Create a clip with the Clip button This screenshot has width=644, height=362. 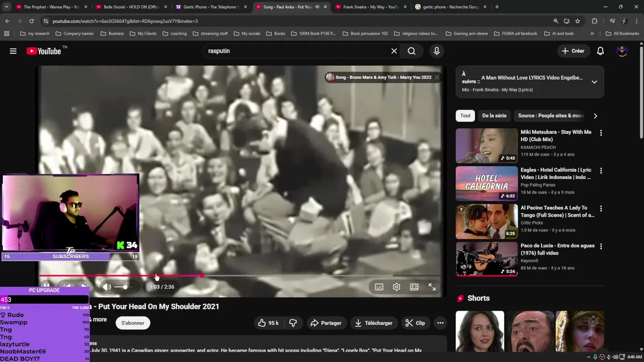[415, 323]
